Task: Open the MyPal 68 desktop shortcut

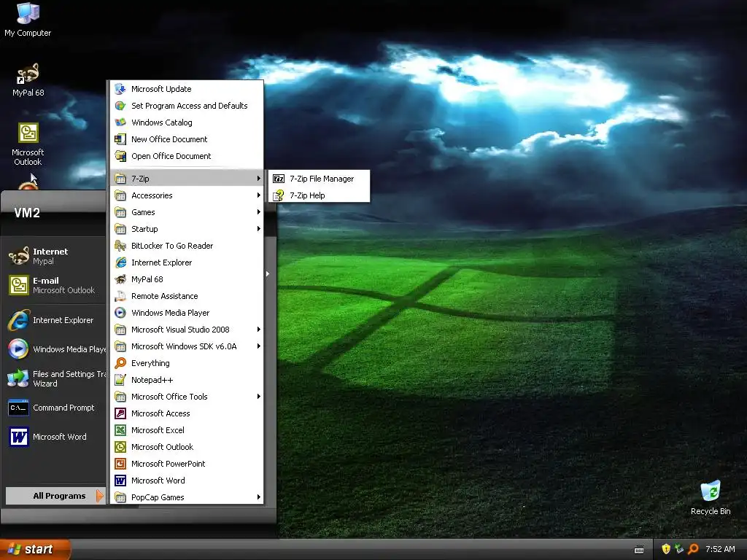Action: tap(28, 79)
